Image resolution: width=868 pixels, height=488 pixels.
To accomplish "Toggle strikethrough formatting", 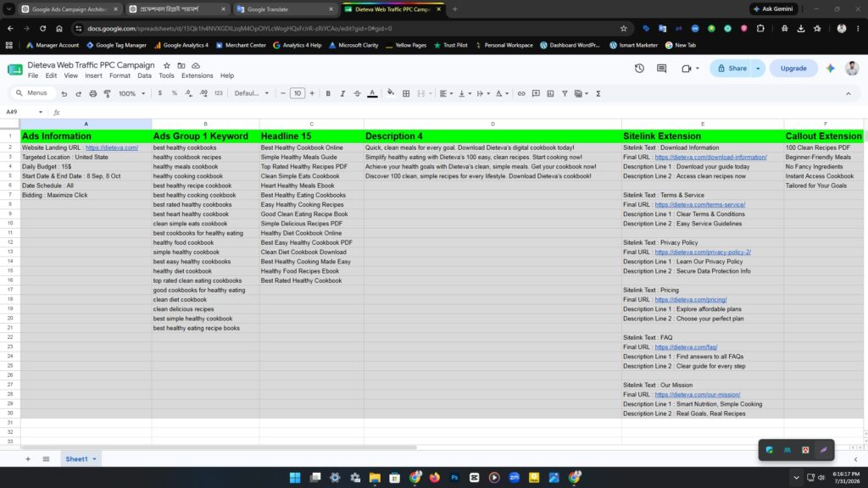I will click(x=357, y=93).
